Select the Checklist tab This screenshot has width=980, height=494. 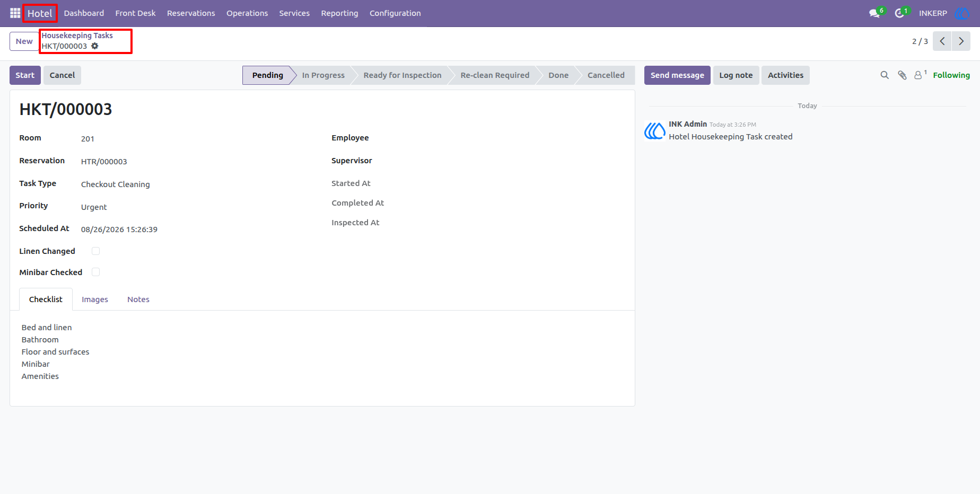[x=46, y=299]
